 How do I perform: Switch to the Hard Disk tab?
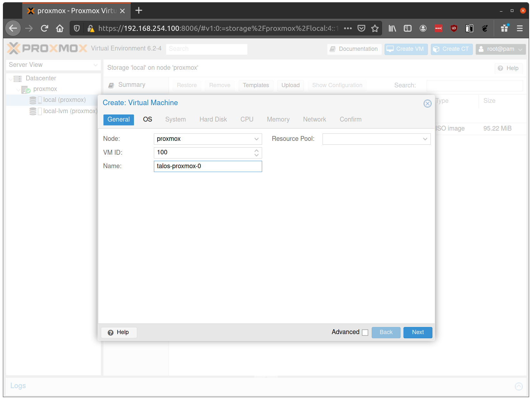tap(213, 120)
